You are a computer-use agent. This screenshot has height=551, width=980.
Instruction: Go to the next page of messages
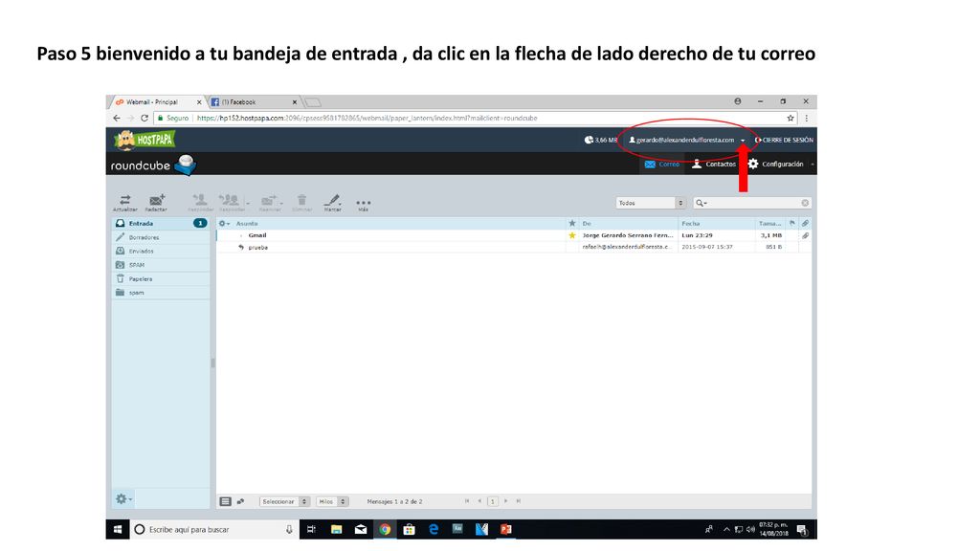(x=505, y=501)
